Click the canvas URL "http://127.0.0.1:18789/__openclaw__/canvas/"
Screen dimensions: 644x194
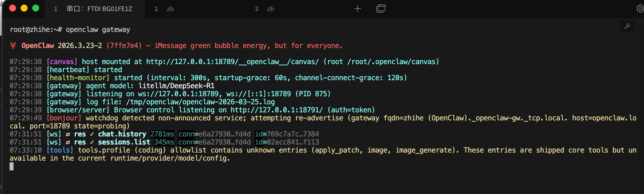tap(233, 62)
